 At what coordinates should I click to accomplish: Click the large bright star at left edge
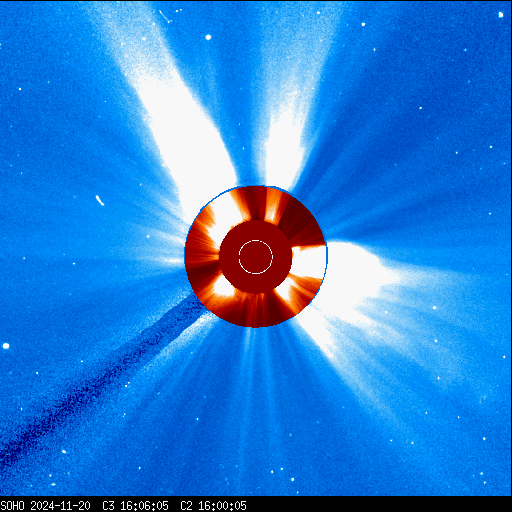[6, 346]
